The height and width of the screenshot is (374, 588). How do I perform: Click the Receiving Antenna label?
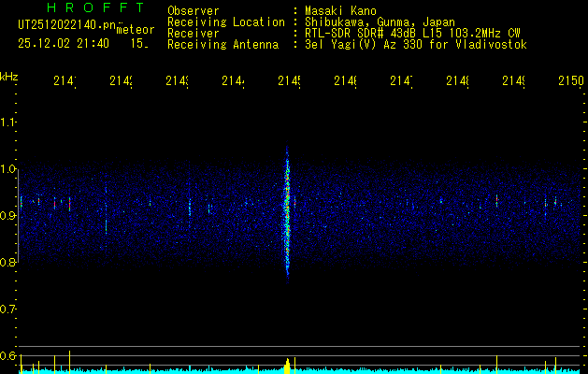click(222, 45)
